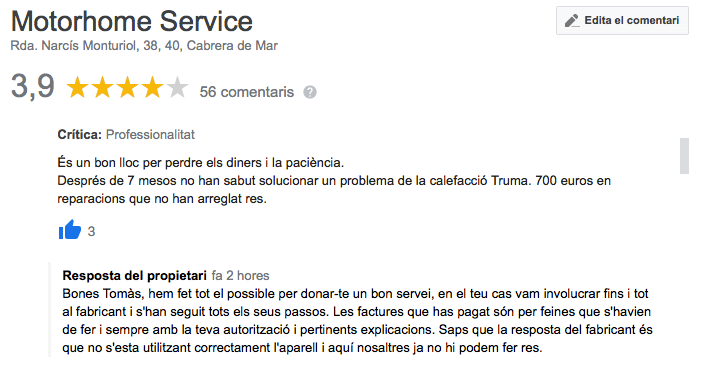Viewport: 708px width, 375px height.
Task: Click the Rda. Narcís Monturiol address text
Action: [x=144, y=46]
